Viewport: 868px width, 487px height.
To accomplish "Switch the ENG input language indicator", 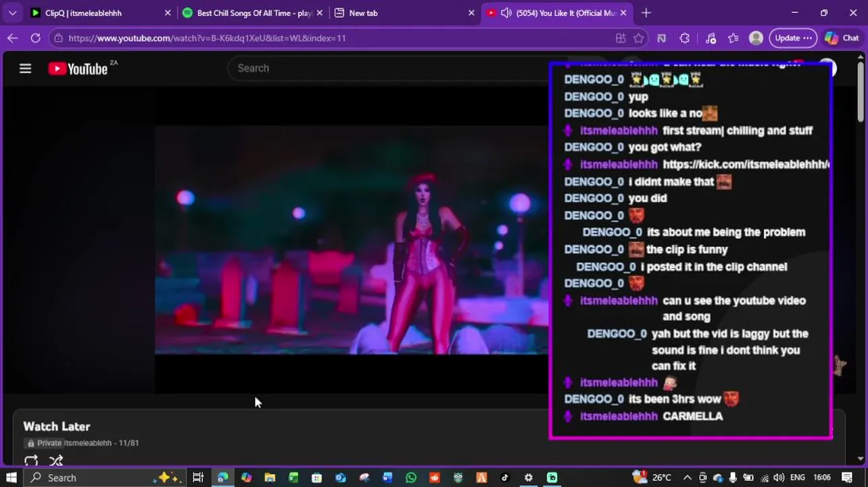I will click(x=798, y=478).
